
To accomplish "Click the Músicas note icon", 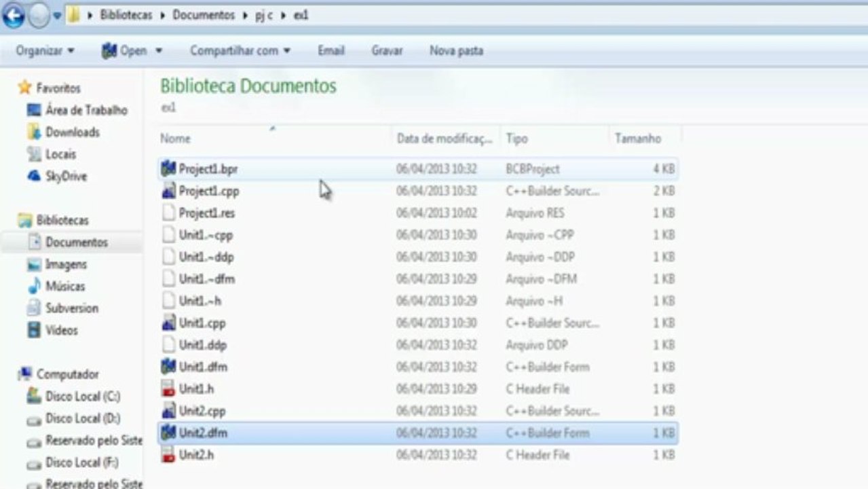I will [x=34, y=286].
